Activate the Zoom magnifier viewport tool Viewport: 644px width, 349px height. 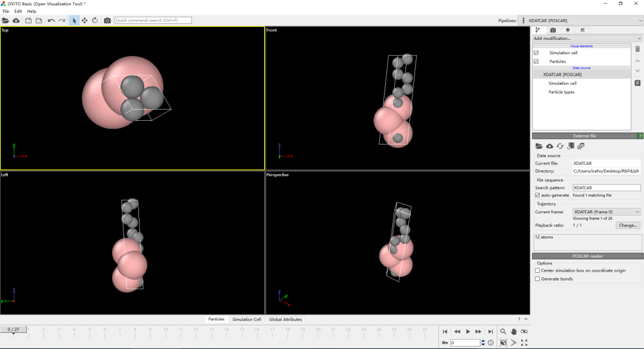503,331
